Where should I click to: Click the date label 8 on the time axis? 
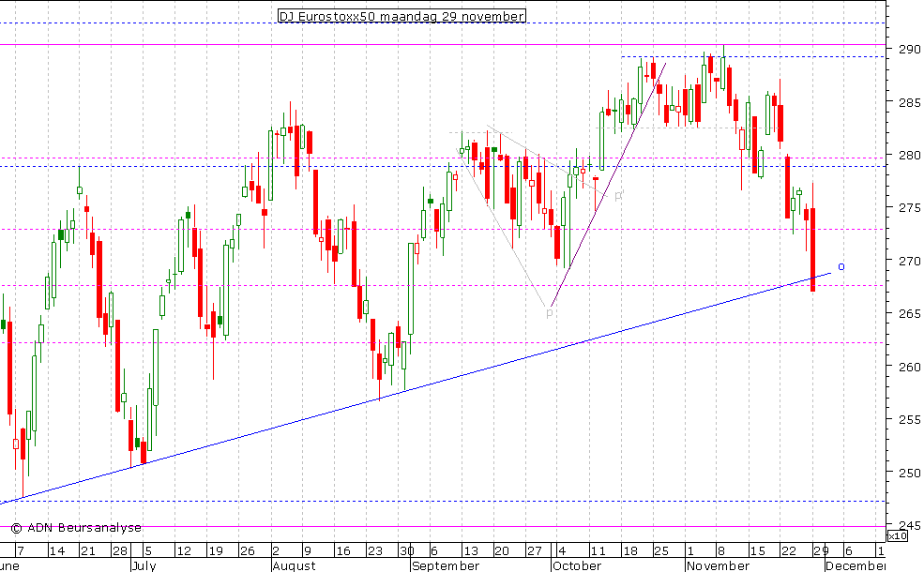(721, 550)
